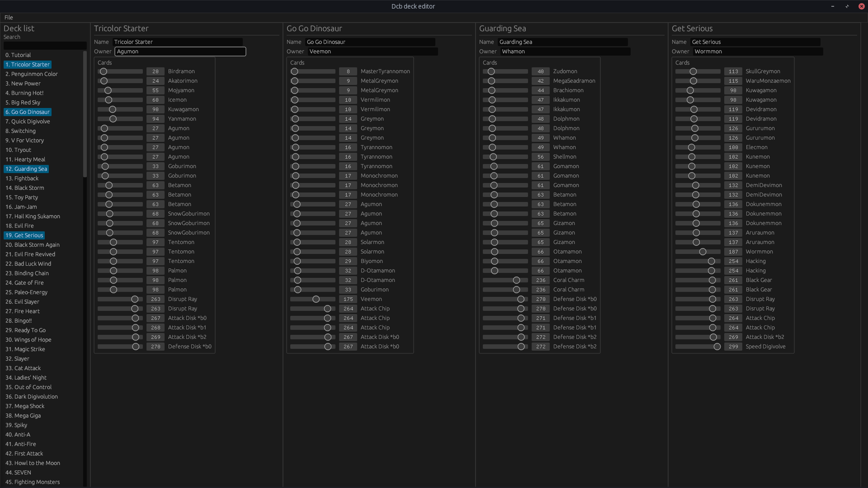The width and height of the screenshot is (868, 488).
Task: Click the deck list Search field
Action: (45, 46)
